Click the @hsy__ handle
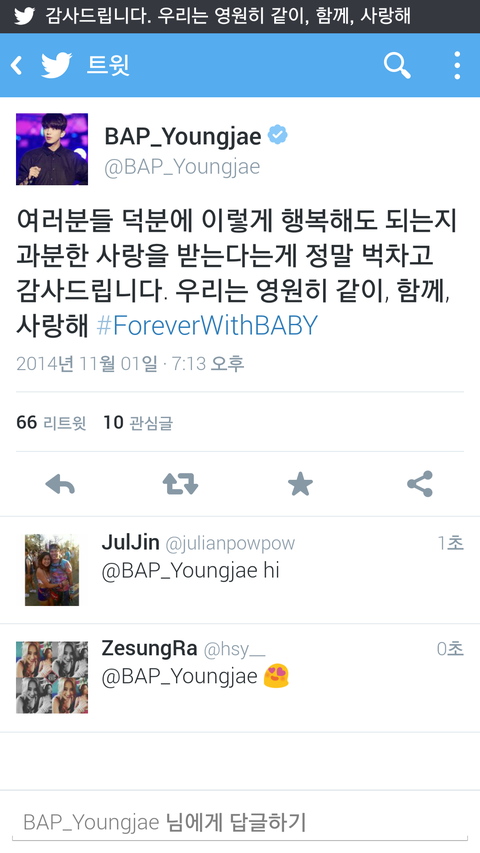 [x=235, y=648]
